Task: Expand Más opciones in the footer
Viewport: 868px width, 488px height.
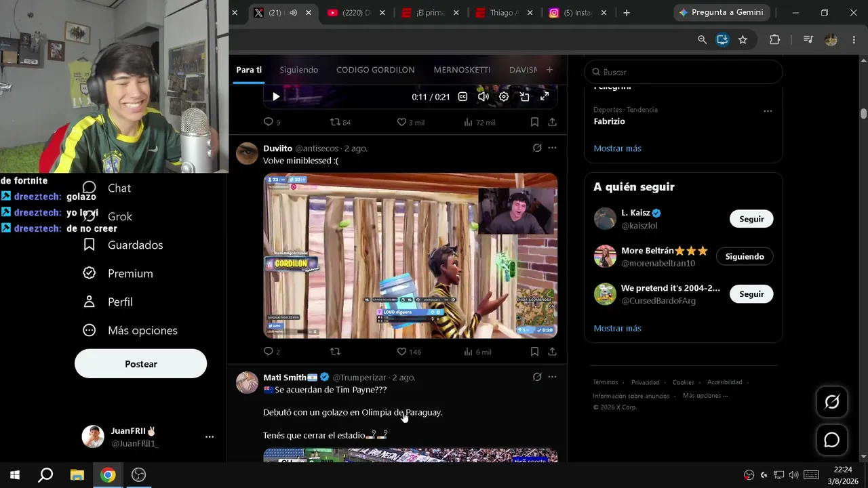Action: [705, 396]
